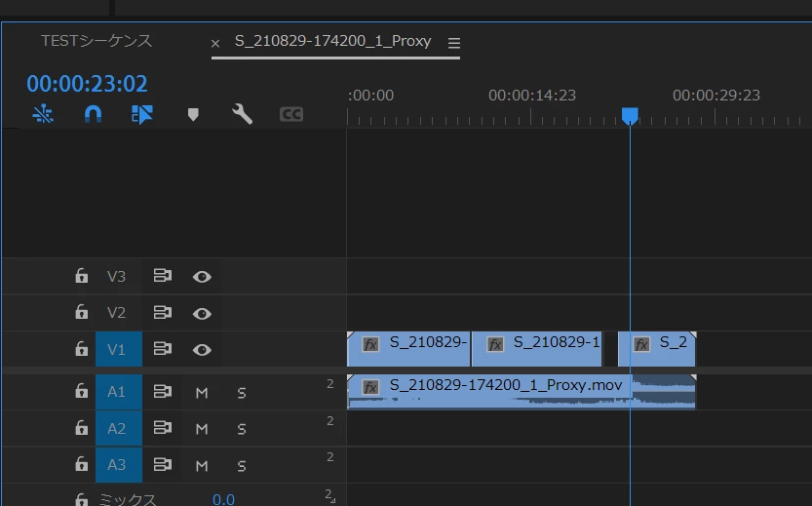This screenshot has height=506, width=812.
Task: Hide V2 track output eye
Action: [x=202, y=314]
